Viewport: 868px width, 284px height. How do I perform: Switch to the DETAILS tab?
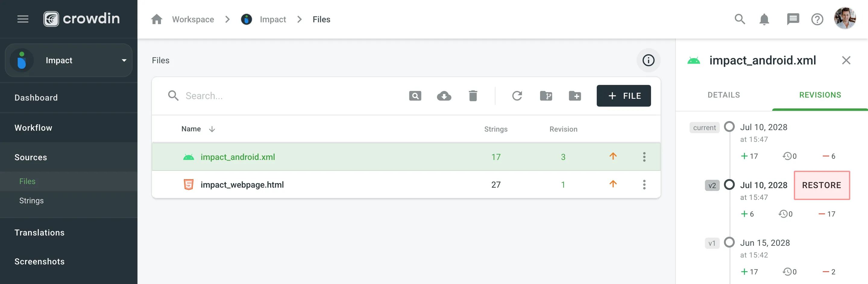723,95
